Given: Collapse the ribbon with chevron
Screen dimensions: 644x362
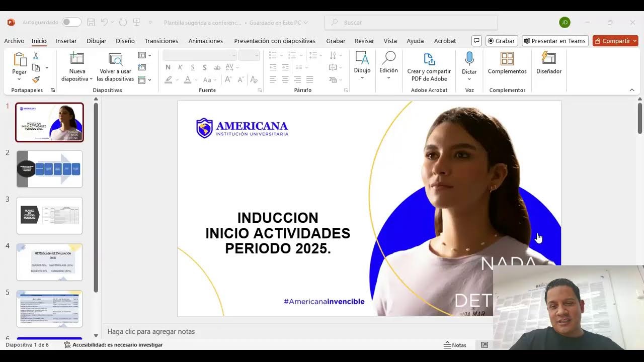Looking at the screenshot, I should tap(632, 90).
